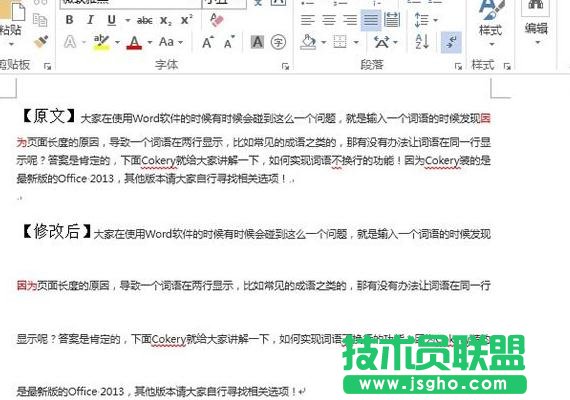
Task: Click the Asian Layout A icon
Action: coord(382,42)
